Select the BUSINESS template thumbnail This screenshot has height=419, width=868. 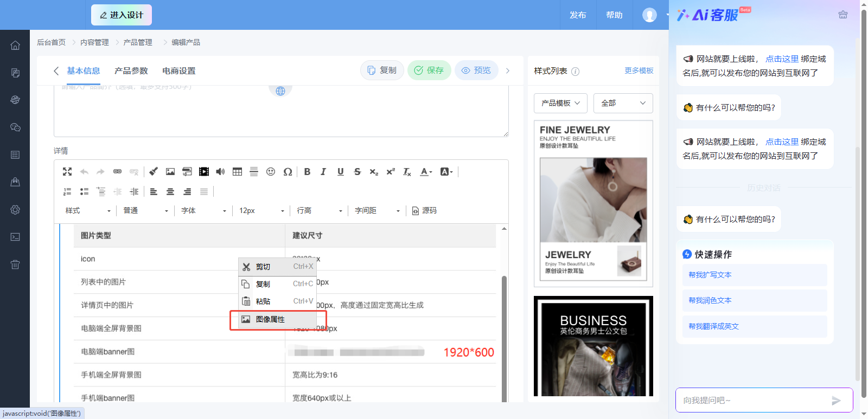593,346
